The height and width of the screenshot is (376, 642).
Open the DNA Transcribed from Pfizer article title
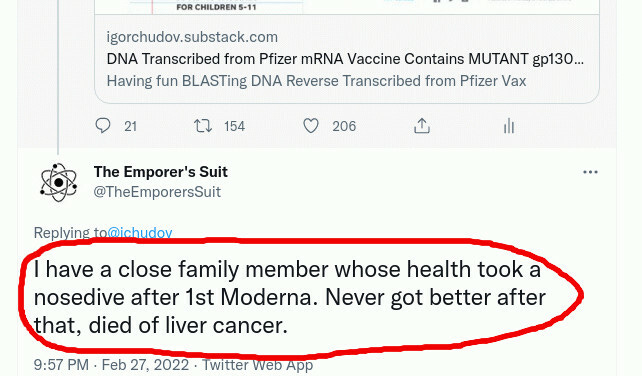tap(345, 59)
